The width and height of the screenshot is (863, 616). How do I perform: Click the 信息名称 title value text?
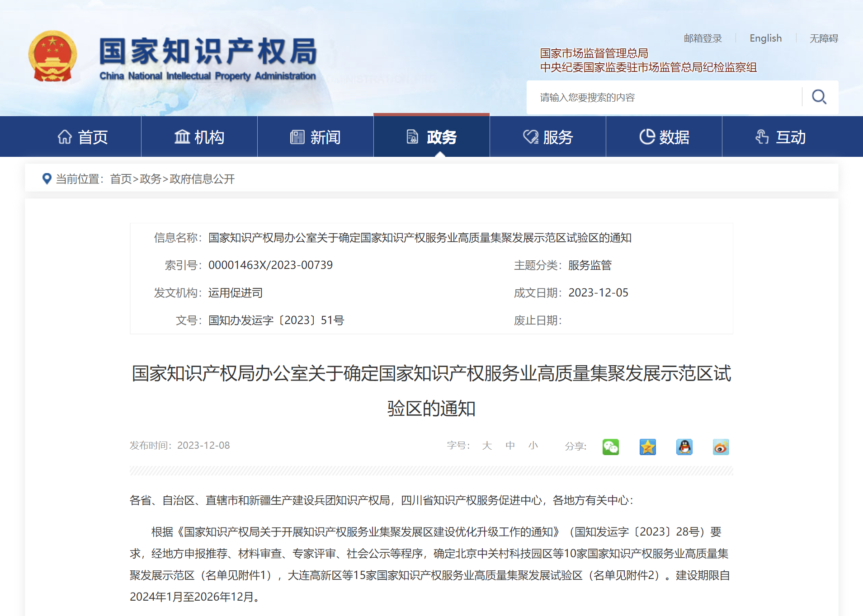pyautogui.click(x=420, y=238)
